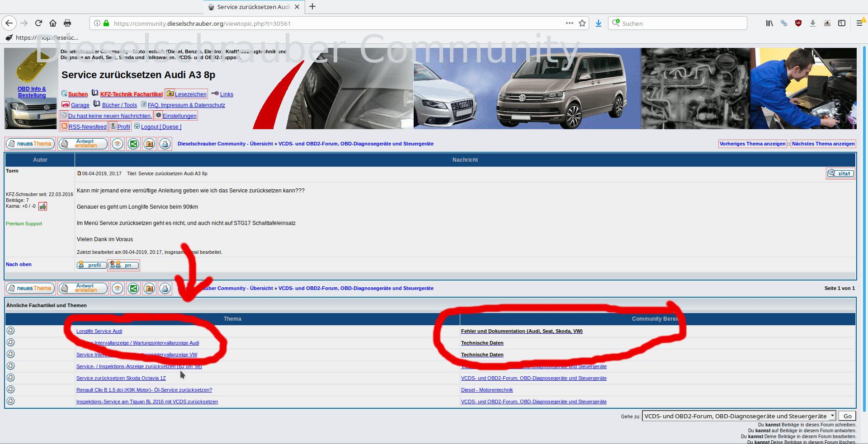Screen dimensions: 868x444
Task: Click the watch-topic eye icon above the post
Action: click(x=118, y=144)
